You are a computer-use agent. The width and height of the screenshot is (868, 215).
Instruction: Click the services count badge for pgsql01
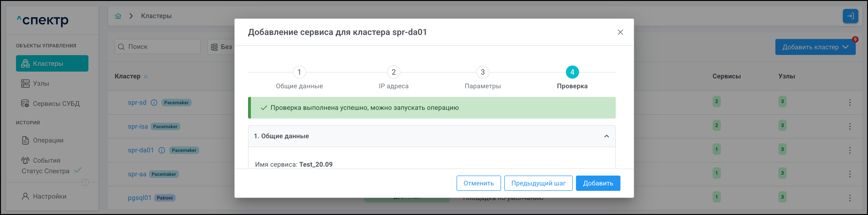tap(716, 197)
